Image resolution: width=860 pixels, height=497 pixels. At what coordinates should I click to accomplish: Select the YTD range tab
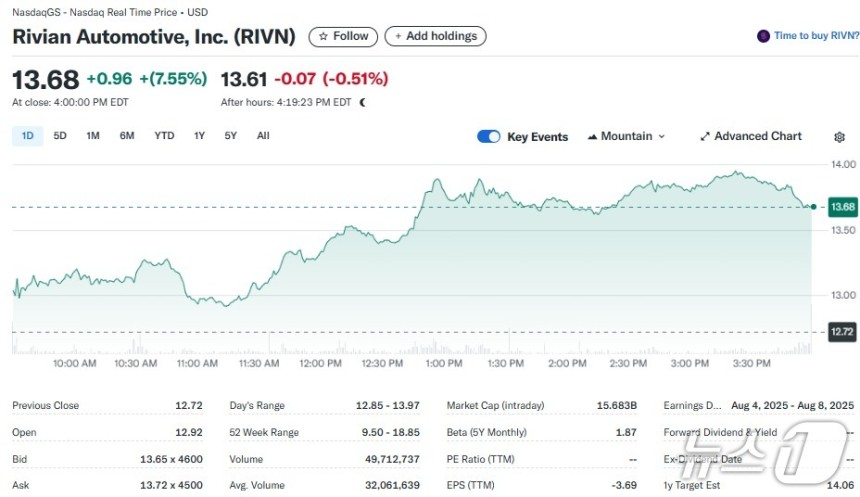[164, 136]
